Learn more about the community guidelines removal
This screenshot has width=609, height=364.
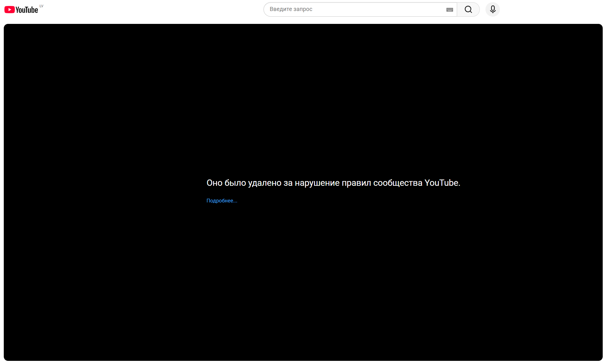point(222,201)
